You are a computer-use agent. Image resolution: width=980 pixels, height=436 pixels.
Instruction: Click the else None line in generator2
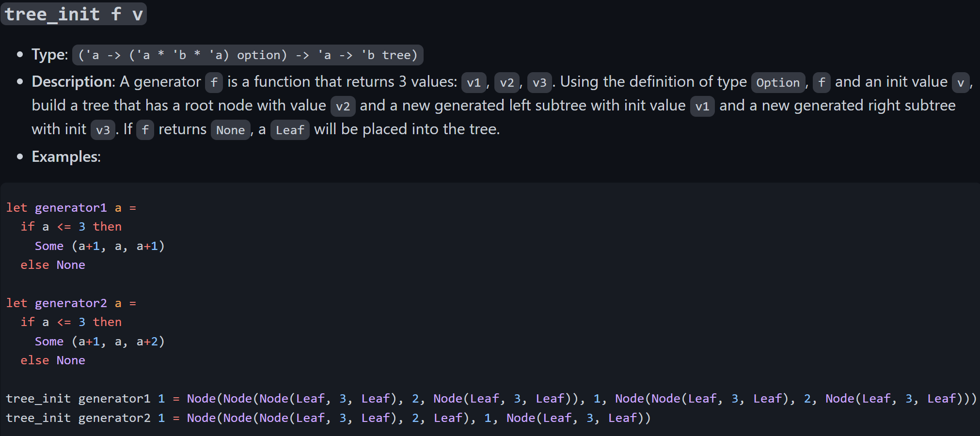[x=52, y=360]
